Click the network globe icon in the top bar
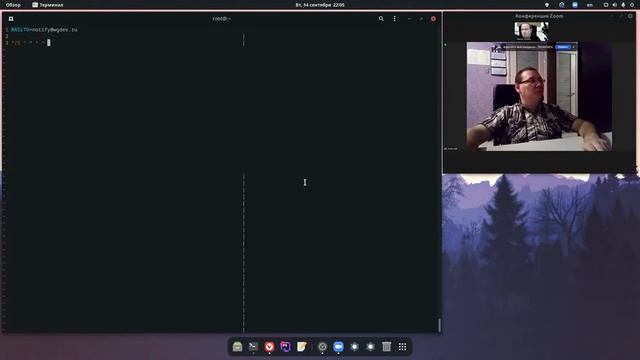 coord(562,5)
